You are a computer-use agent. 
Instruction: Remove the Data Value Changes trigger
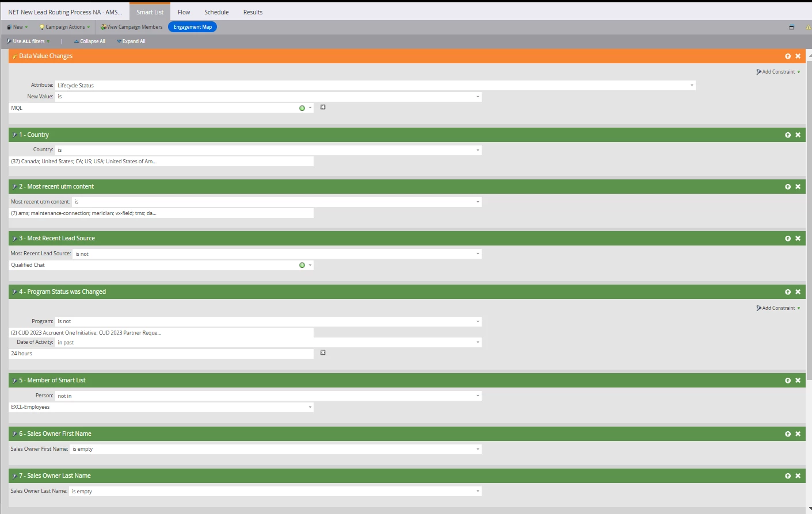coord(798,56)
